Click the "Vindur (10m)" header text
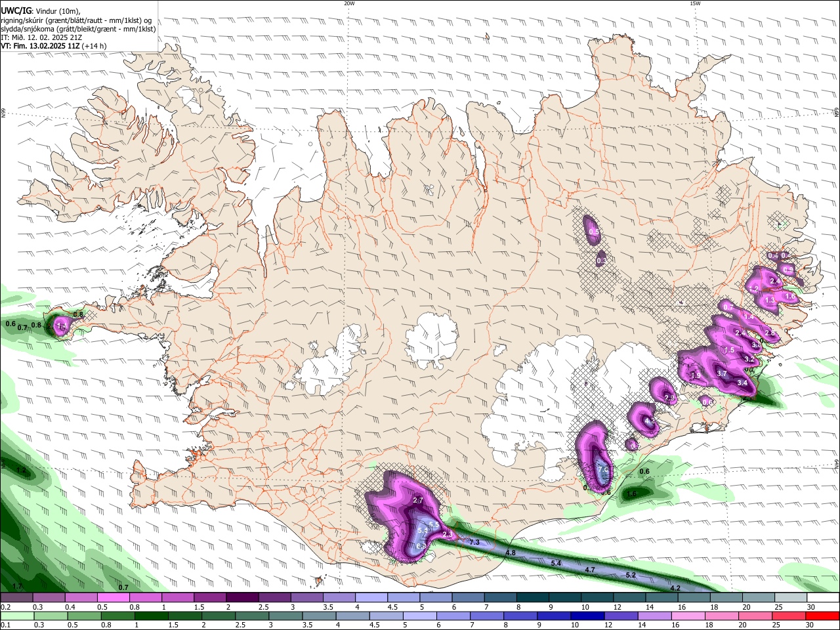 pos(57,11)
